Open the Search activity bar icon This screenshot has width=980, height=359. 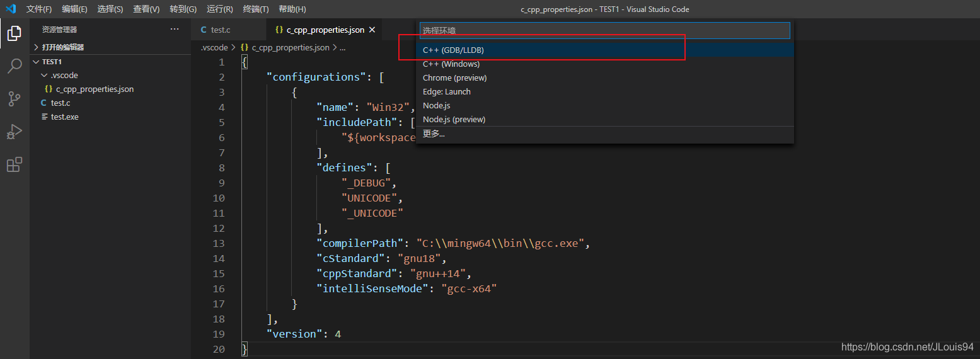pos(14,66)
